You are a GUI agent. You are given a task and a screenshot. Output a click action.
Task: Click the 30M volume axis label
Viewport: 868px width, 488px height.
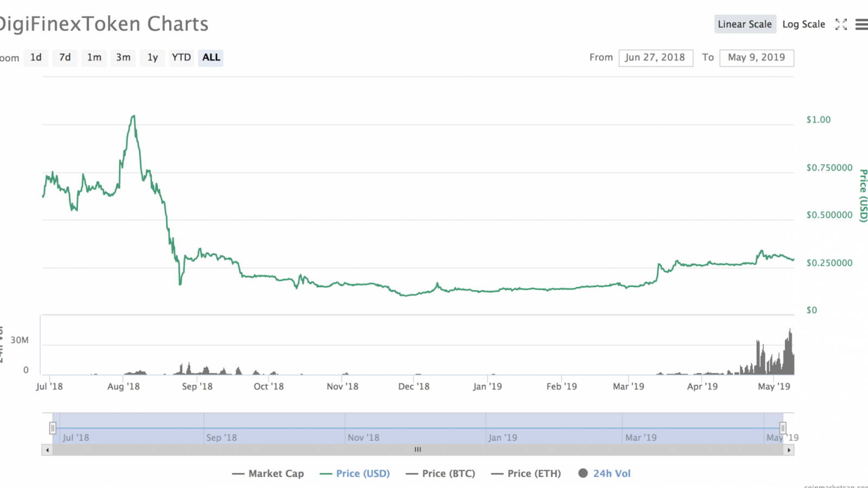click(x=20, y=340)
